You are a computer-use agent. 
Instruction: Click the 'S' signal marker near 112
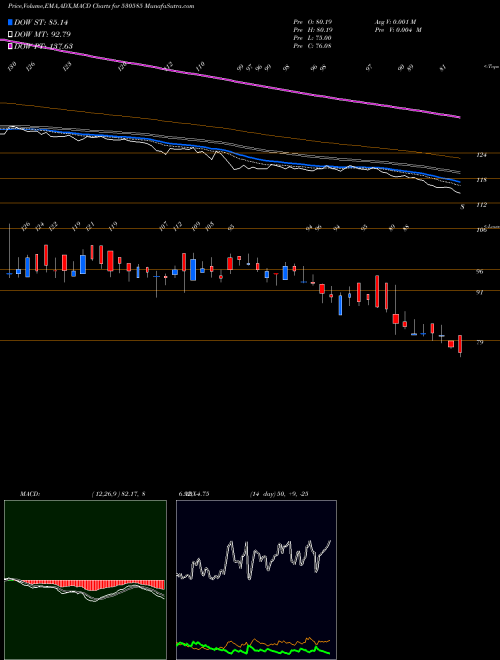463,207
